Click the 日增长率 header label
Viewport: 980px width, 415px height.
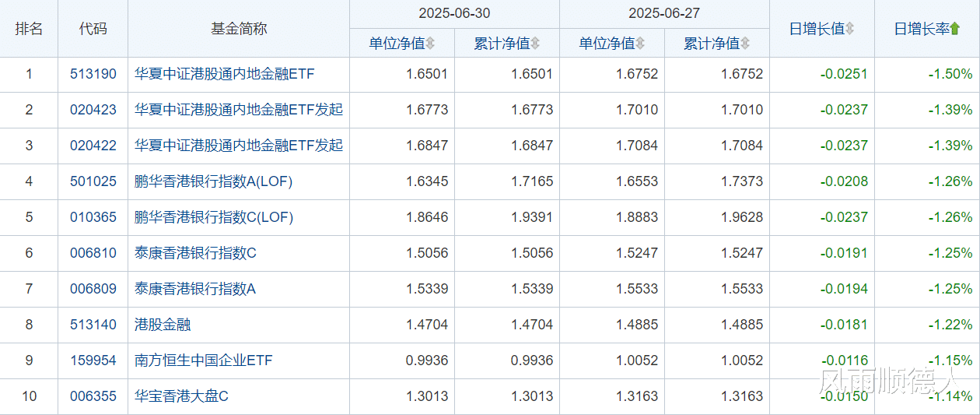click(x=922, y=29)
